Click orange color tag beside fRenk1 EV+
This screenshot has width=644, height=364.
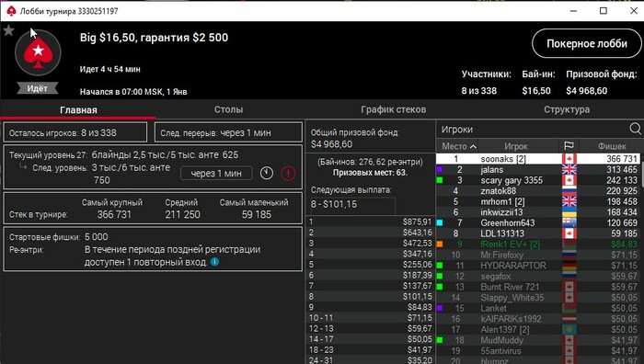pyautogui.click(x=440, y=245)
